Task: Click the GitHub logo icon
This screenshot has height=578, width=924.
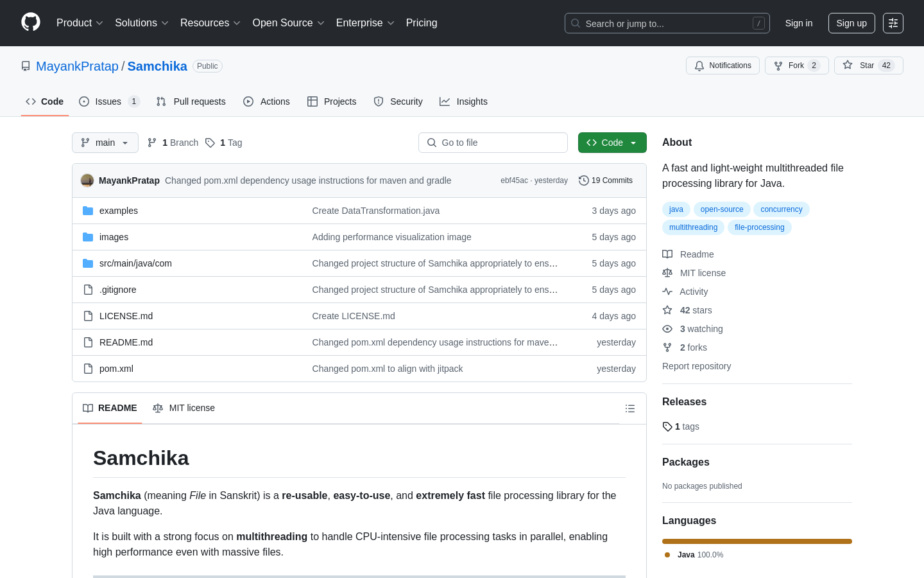Action: [31, 22]
